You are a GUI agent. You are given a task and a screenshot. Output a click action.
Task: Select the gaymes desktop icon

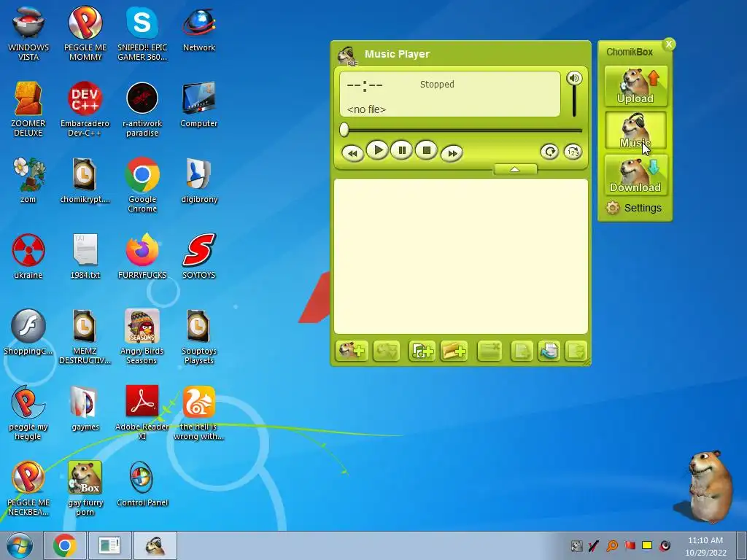(85, 408)
